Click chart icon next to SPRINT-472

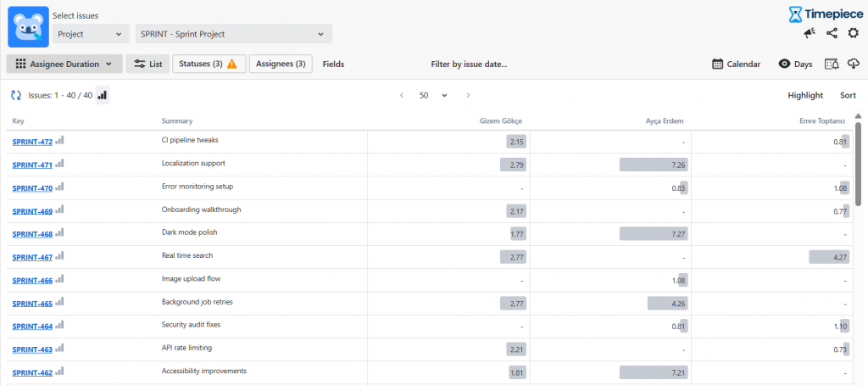(x=60, y=141)
